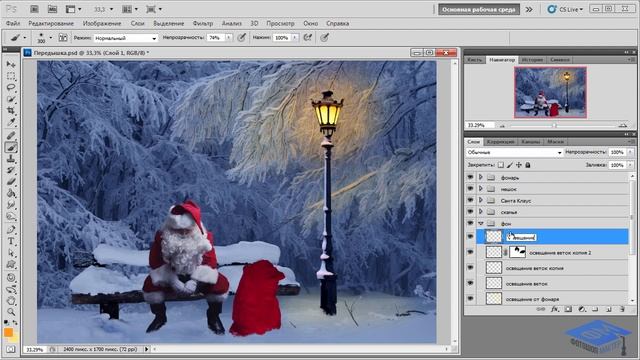Hide the мешок layer group
Viewport: 640px width, 360px height.
tap(470, 189)
